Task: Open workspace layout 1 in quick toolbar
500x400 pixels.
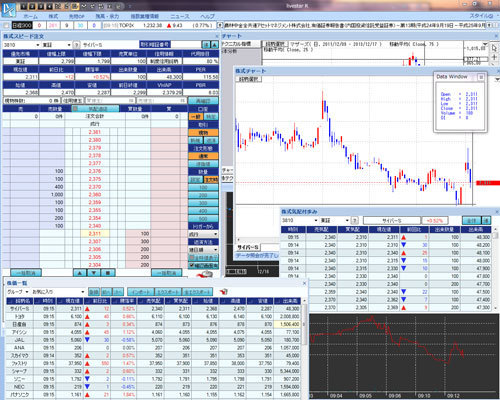Action: coord(23,6)
